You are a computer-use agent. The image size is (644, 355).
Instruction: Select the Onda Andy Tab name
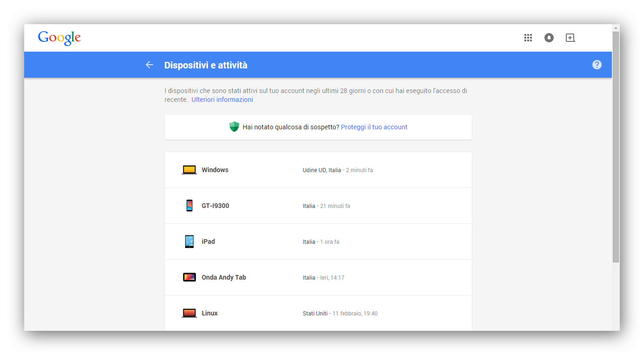tap(224, 277)
